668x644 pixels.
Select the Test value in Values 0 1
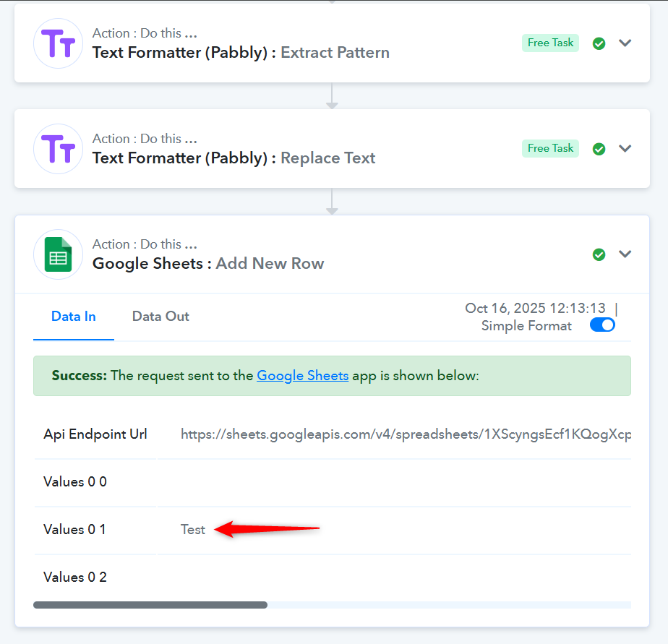click(x=193, y=530)
